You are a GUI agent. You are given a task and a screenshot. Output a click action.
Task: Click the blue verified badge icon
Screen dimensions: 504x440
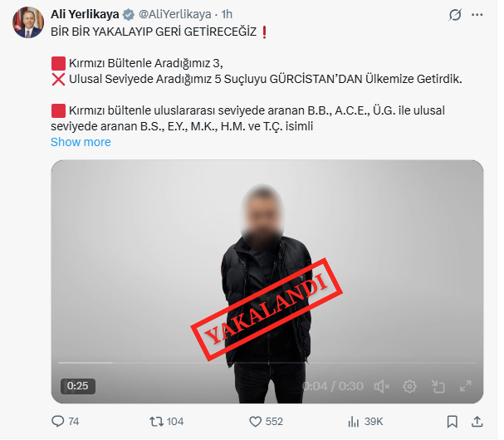point(129,15)
